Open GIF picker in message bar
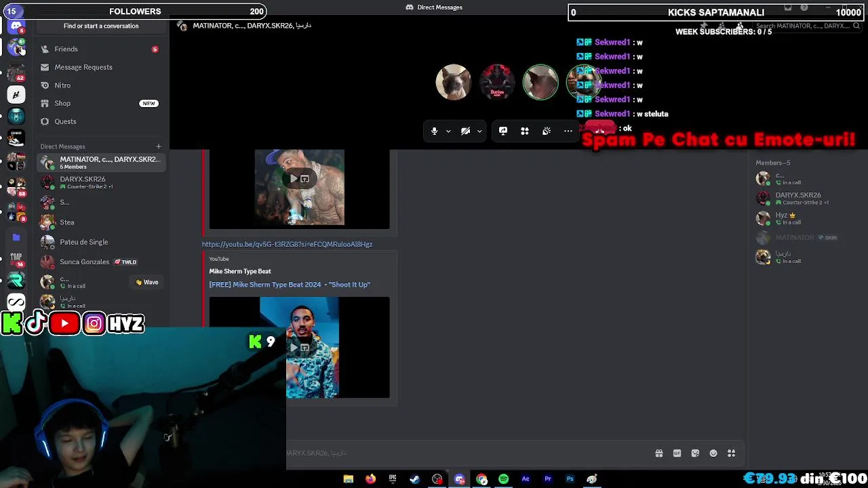Screen dimensions: 868x488 (x=677, y=453)
